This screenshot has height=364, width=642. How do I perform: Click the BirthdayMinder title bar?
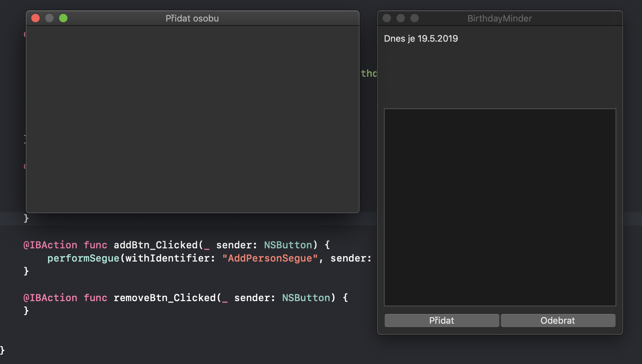(499, 18)
